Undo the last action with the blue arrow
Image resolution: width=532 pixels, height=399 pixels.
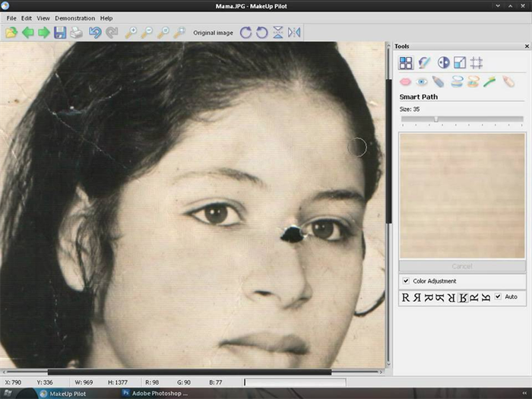pos(95,33)
